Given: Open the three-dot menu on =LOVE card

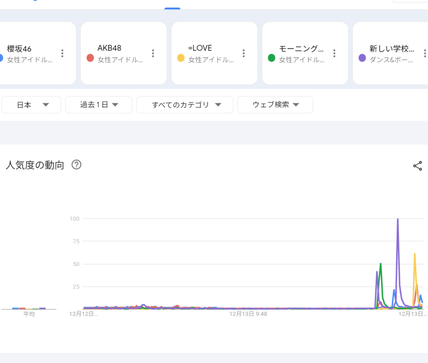Looking at the screenshot, I should tap(244, 53).
